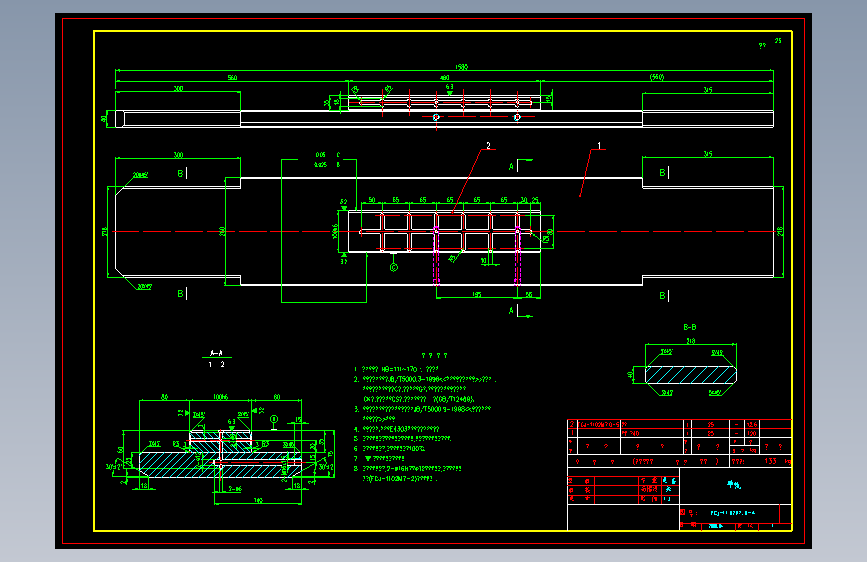Click note 8 mentioning FCJ-1102M7-2

tap(407, 473)
